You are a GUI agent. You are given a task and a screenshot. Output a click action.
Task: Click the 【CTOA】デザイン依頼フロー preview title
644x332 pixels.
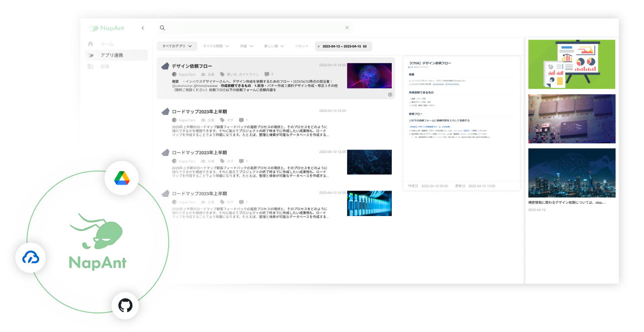point(430,63)
